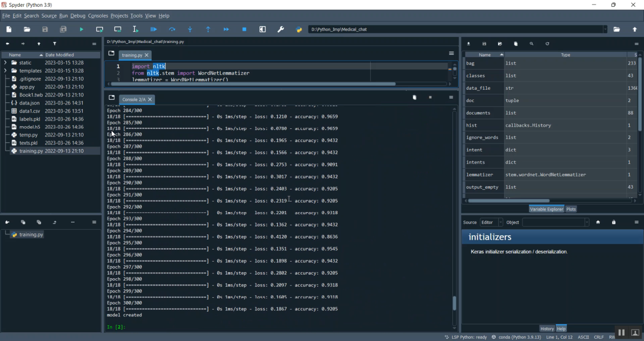
Task: Switch to the Plots tab
Action: pyautogui.click(x=571, y=209)
